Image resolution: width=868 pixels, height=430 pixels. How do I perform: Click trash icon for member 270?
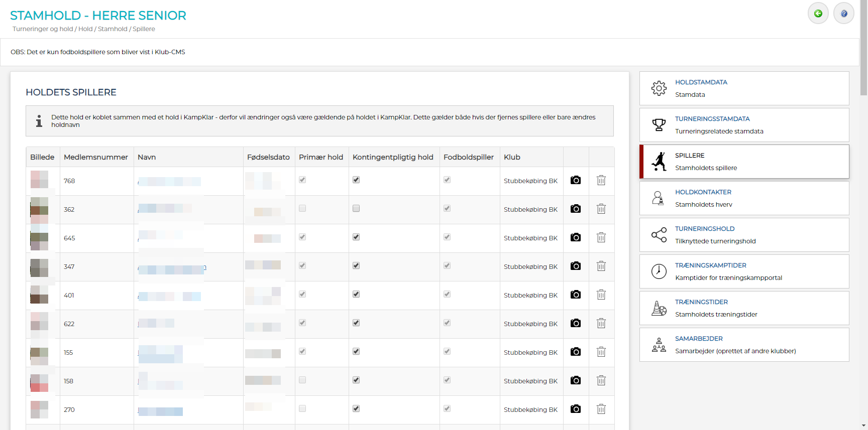[601, 409]
